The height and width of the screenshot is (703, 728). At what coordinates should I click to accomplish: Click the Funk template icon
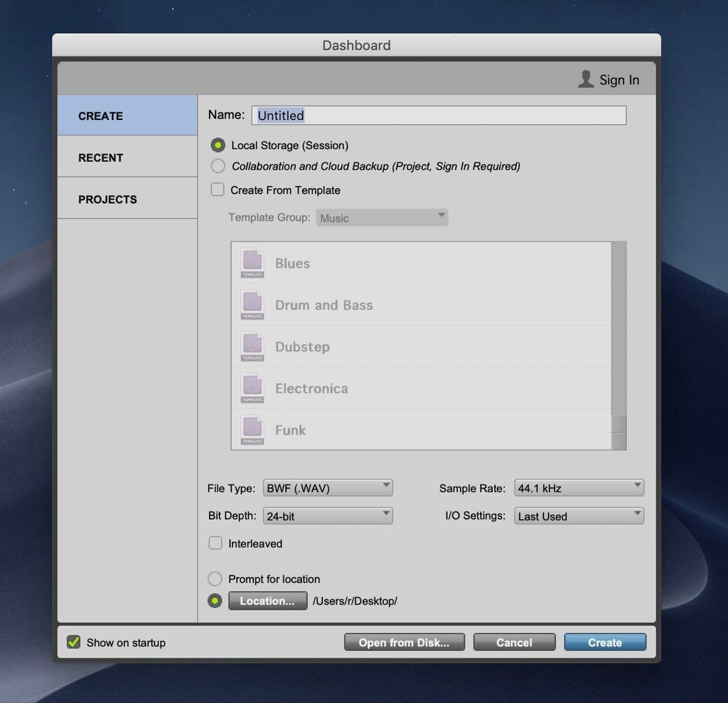[x=252, y=429]
